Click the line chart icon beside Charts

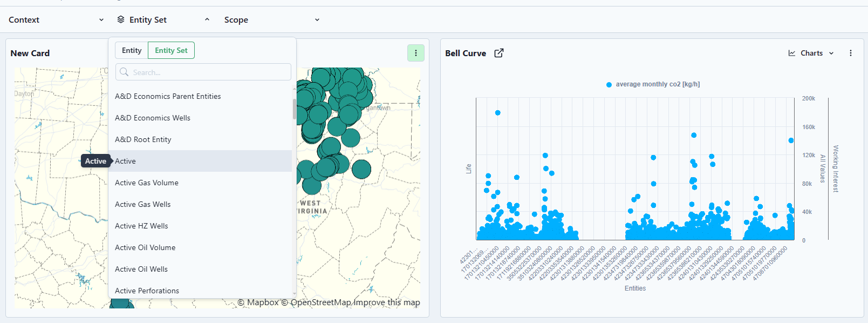click(792, 53)
